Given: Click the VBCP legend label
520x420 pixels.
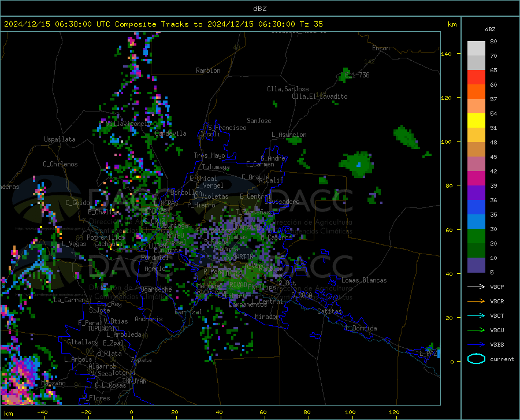Looking at the screenshot, I should [497, 287].
